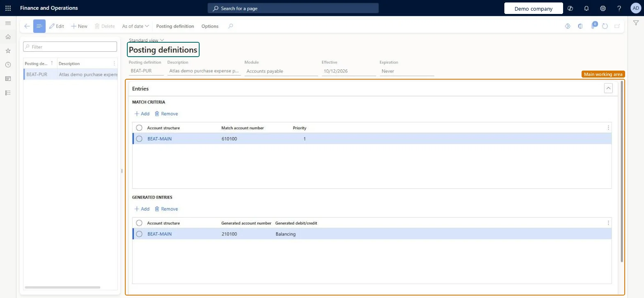This screenshot has height=298, width=644.
Task: Refresh the page with refresh icon
Action: [605, 26]
